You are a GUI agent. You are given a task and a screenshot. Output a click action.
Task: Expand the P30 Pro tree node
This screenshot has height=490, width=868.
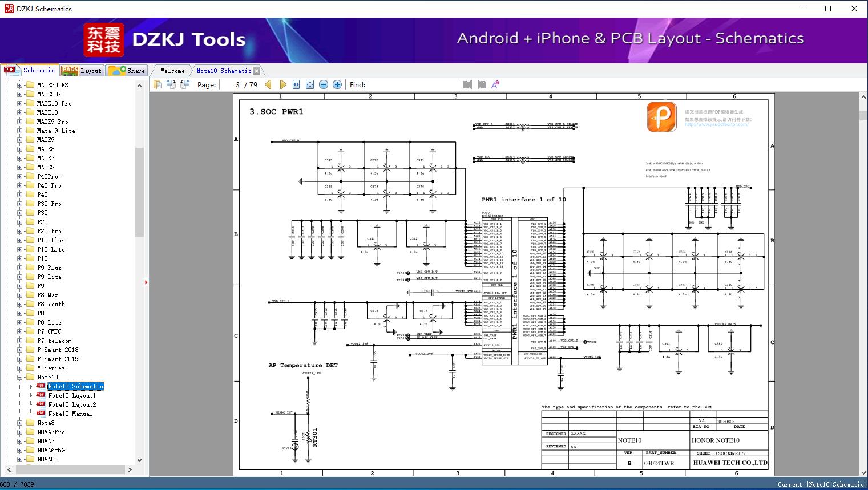tap(20, 204)
